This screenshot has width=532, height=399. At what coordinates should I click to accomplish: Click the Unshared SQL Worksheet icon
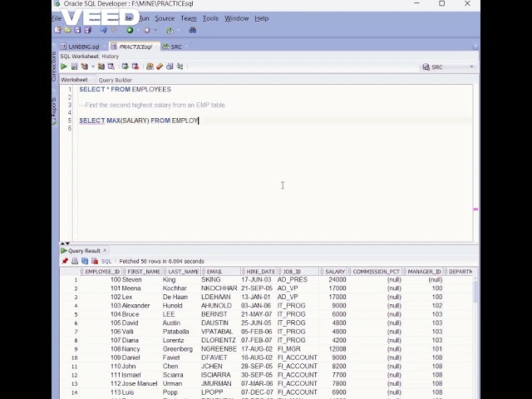pyautogui.click(x=150, y=66)
